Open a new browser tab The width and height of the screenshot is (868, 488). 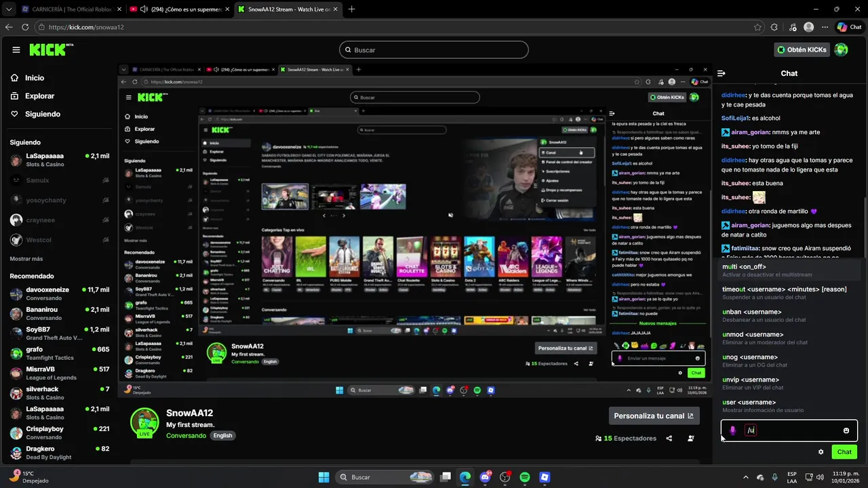[x=351, y=9]
